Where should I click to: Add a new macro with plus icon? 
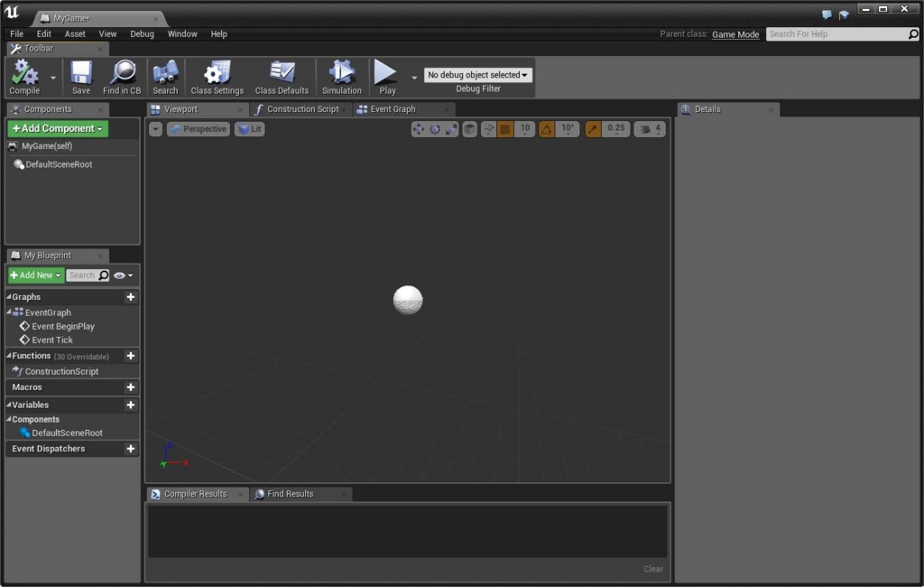(131, 387)
